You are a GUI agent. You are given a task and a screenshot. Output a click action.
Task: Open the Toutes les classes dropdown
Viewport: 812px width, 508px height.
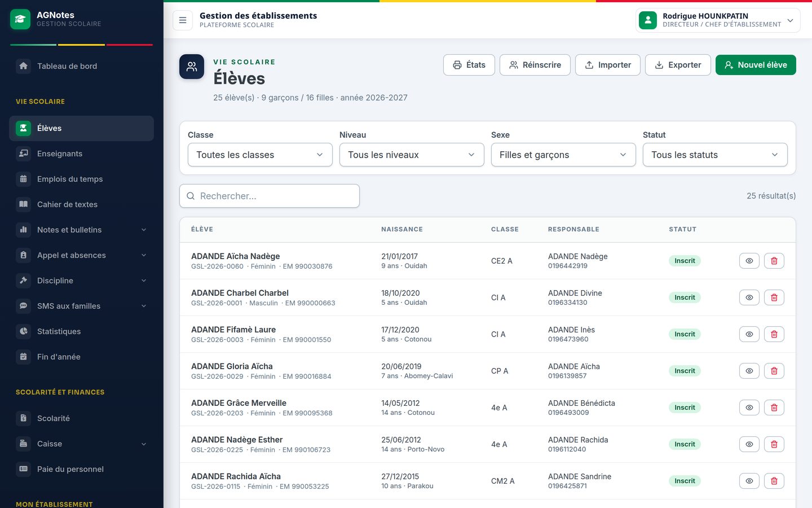pos(260,155)
